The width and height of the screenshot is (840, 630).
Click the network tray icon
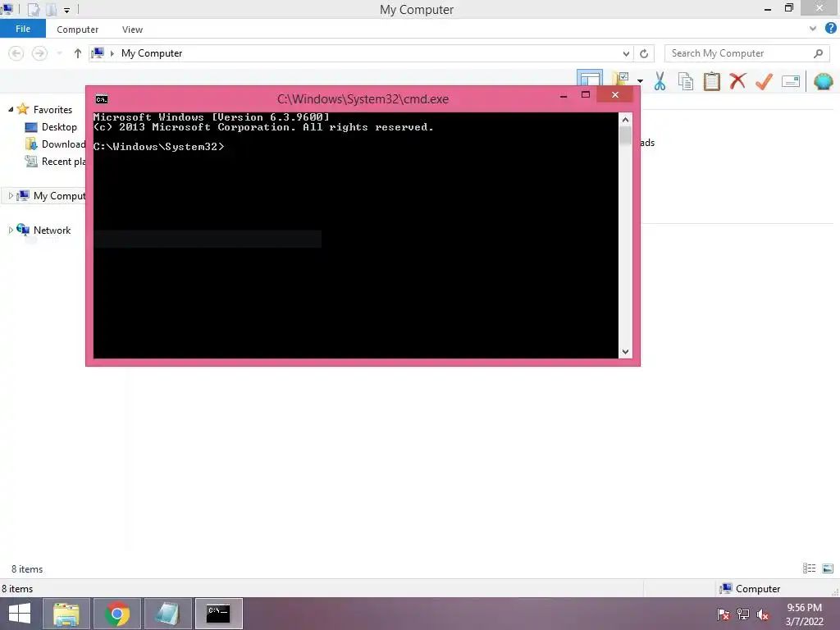click(743, 614)
